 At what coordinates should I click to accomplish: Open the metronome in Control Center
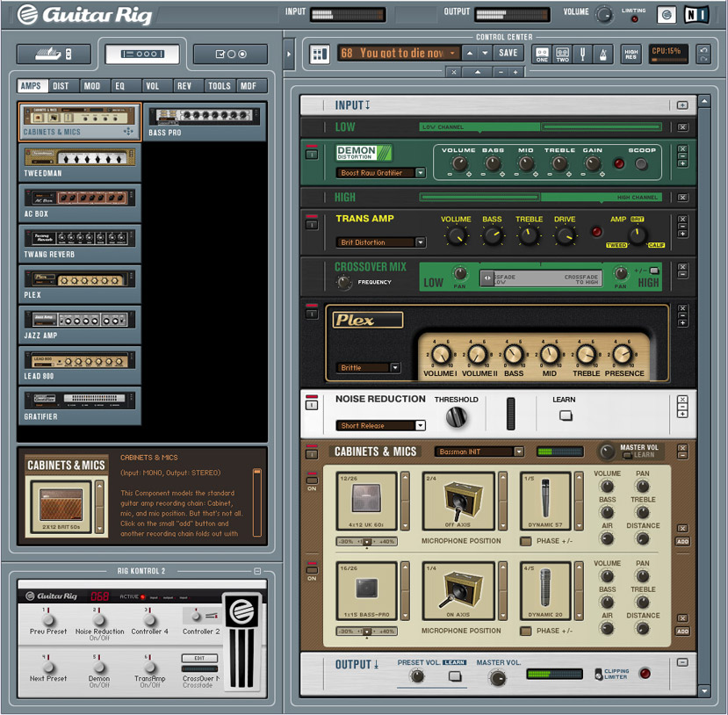point(603,54)
